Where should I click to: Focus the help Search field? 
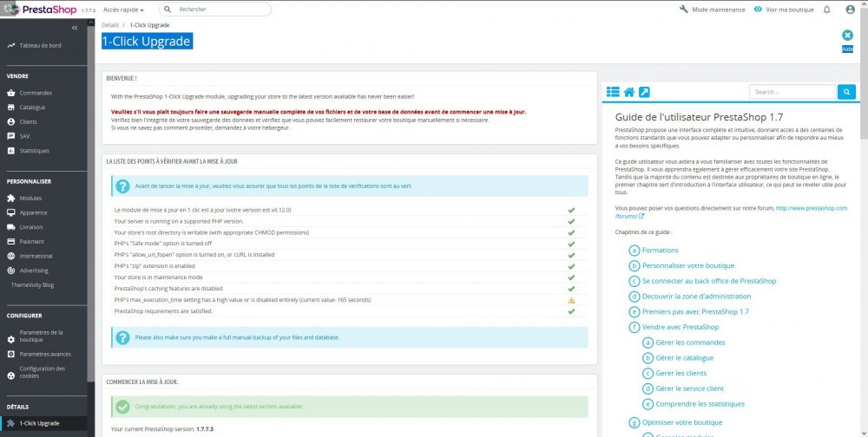point(792,92)
